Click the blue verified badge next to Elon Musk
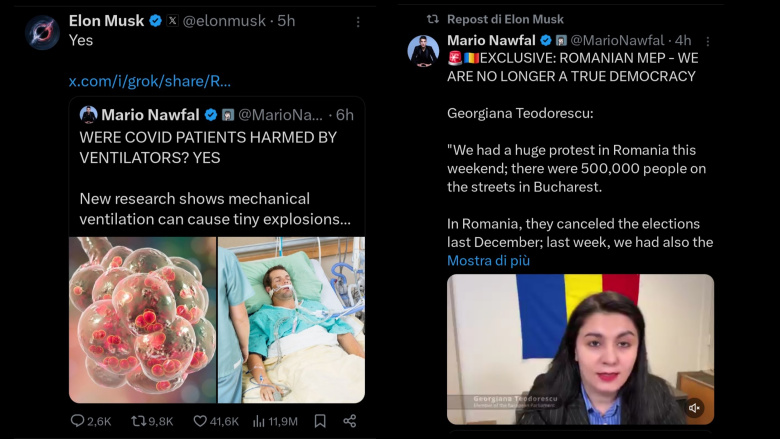 [x=155, y=21]
